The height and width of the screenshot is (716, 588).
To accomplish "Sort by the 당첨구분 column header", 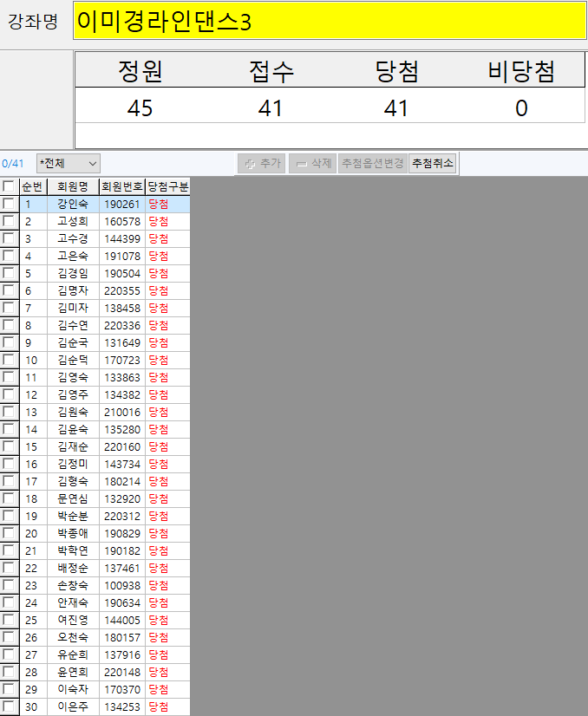I will [x=167, y=186].
